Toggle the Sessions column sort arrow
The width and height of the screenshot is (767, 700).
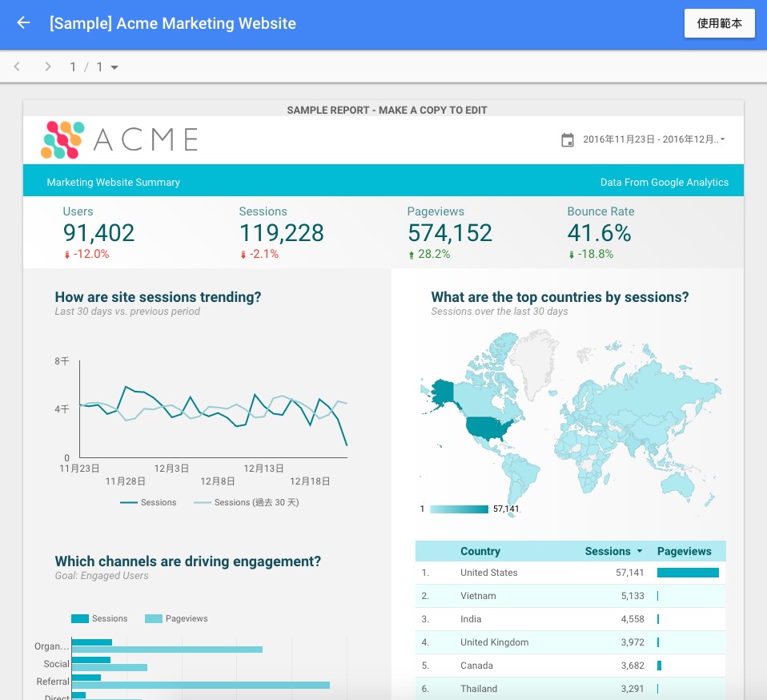[640, 551]
